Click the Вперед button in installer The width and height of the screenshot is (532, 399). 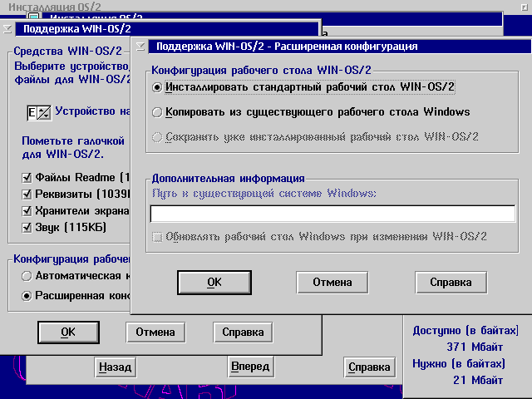pos(251,367)
